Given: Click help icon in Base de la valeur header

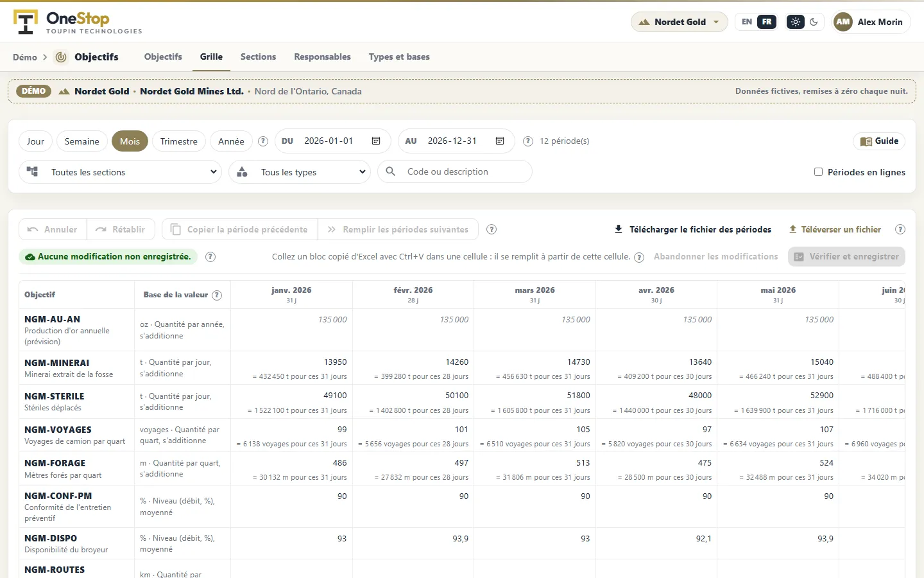Looking at the screenshot, I should coord(217,295).
